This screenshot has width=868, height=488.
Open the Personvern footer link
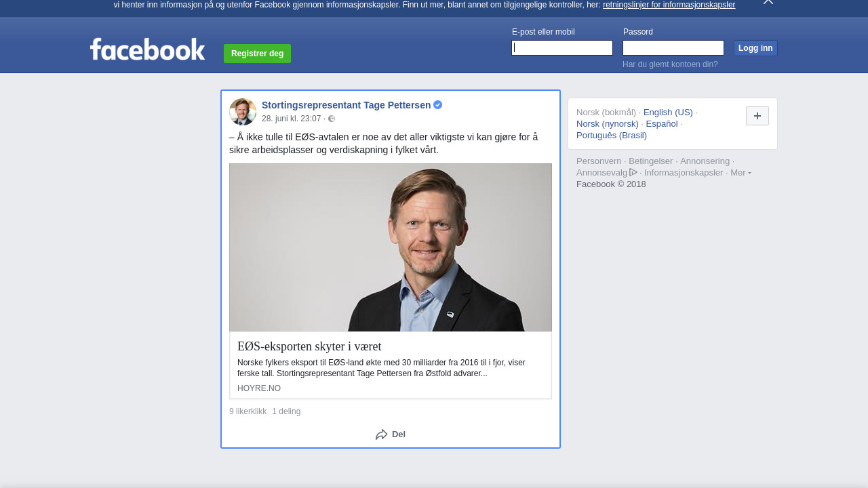point(599,161)
